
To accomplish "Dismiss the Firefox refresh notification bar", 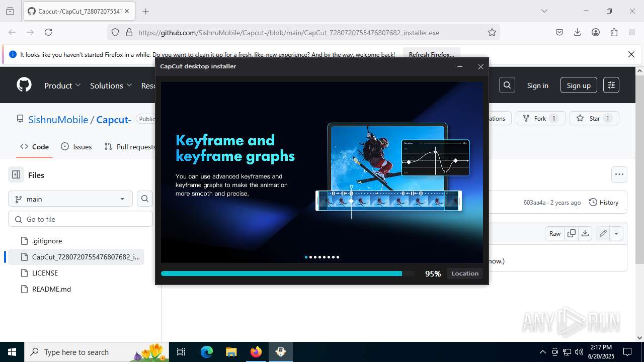I will (x=631, y=54).
